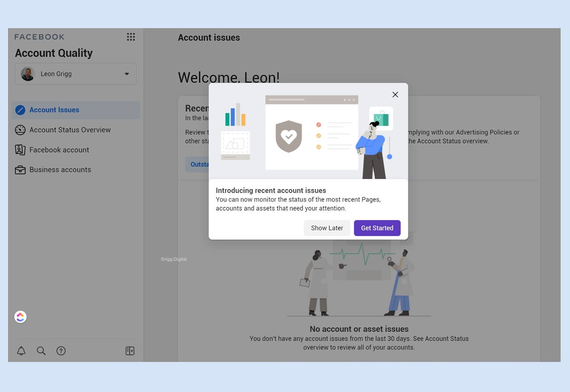Open the apps grid menu
The height and width of the screenshot is (392, 570).
point(131,36)
